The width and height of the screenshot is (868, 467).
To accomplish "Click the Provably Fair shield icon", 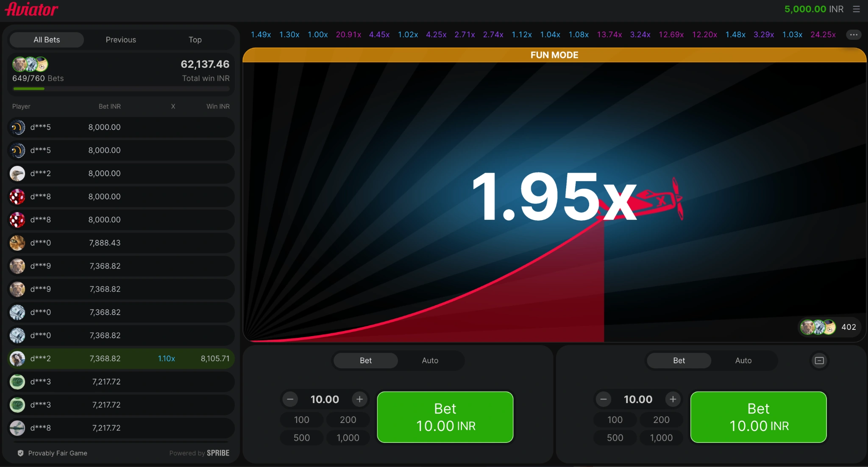I will [20, 453].
